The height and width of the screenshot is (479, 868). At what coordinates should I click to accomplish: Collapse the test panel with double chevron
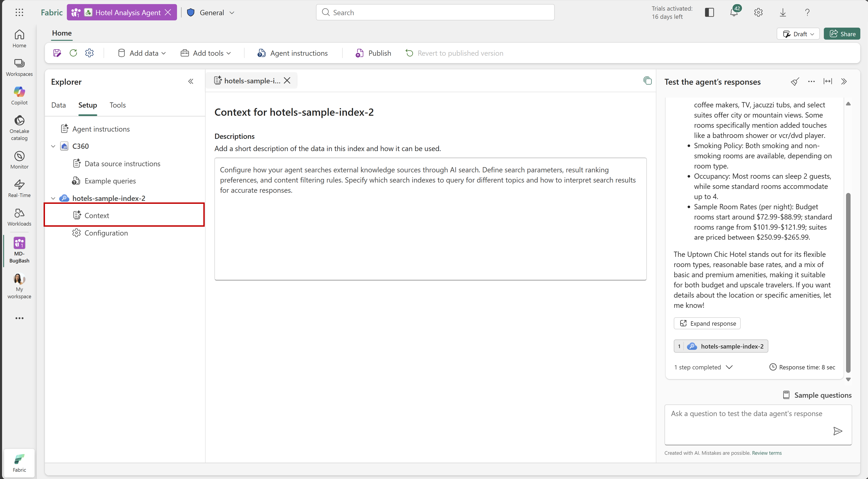coord(844,82)
